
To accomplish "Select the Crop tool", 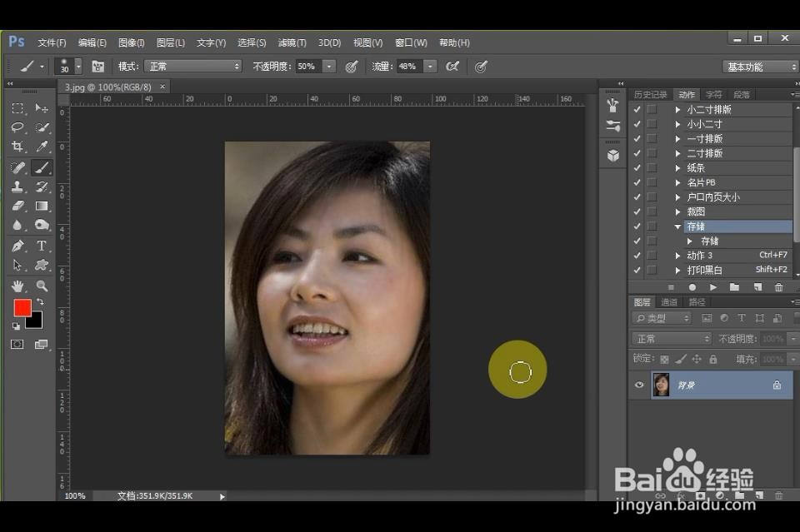I will coord(17,147).
